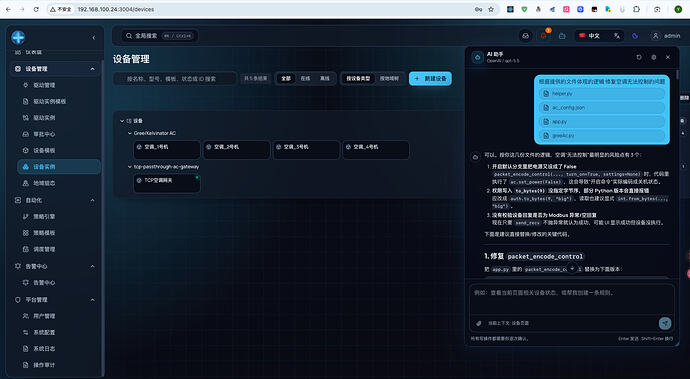The image size is (690, 379).
Task: Open the notification bell with badge
Action: click(544, 36)
